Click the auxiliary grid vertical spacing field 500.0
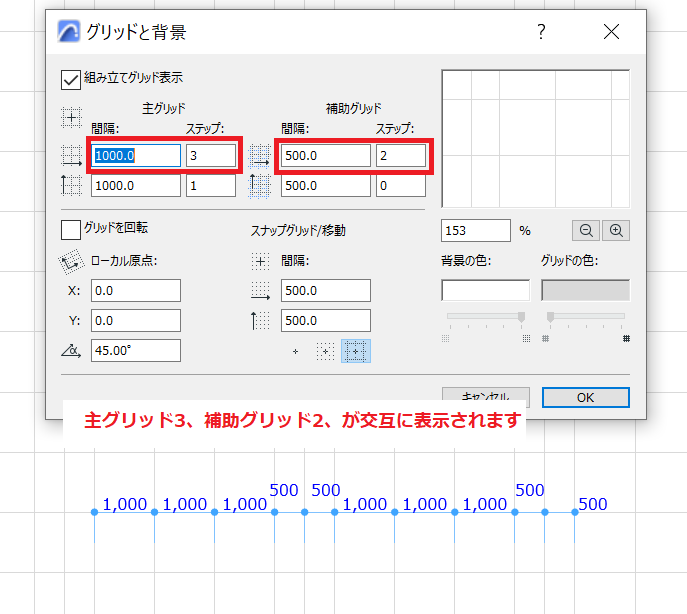The height and width of the screenshot is (614, 687). [x=326, y=185]
